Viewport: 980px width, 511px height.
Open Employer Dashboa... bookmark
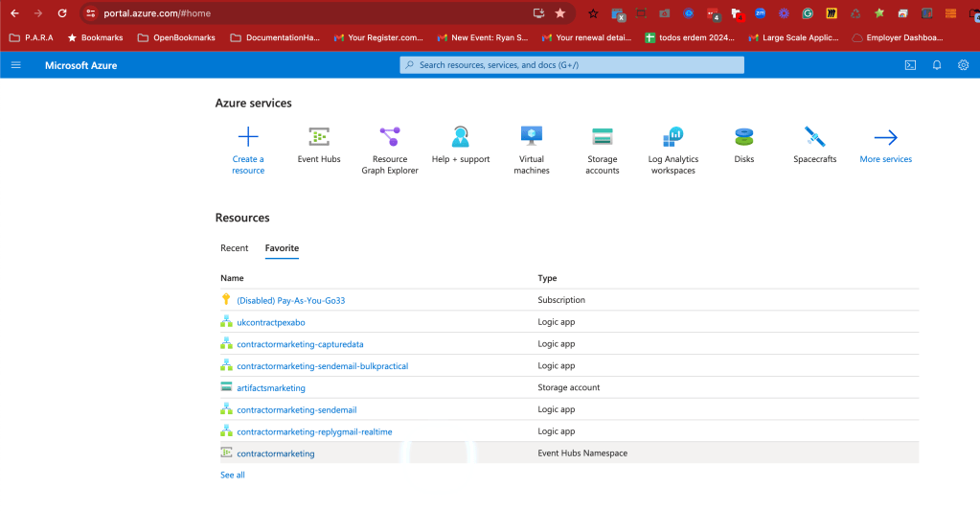898,37
